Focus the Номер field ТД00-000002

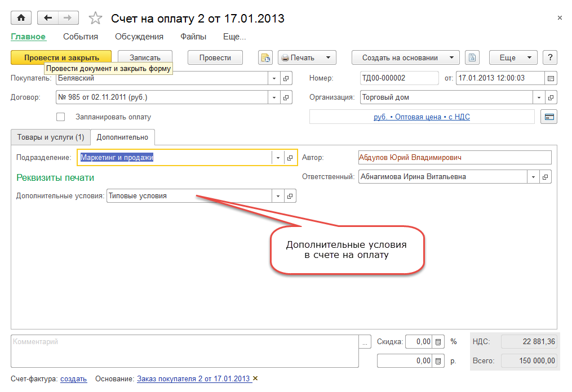(399, 78)
